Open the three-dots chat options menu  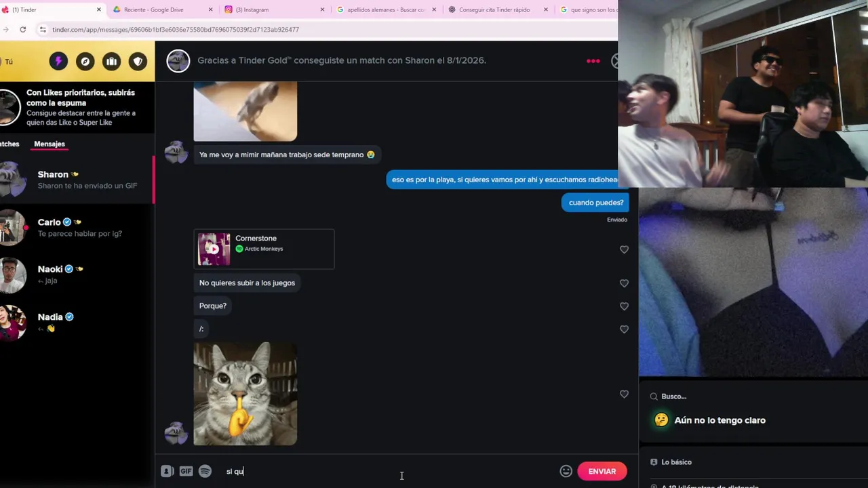[x=593, y=61]
